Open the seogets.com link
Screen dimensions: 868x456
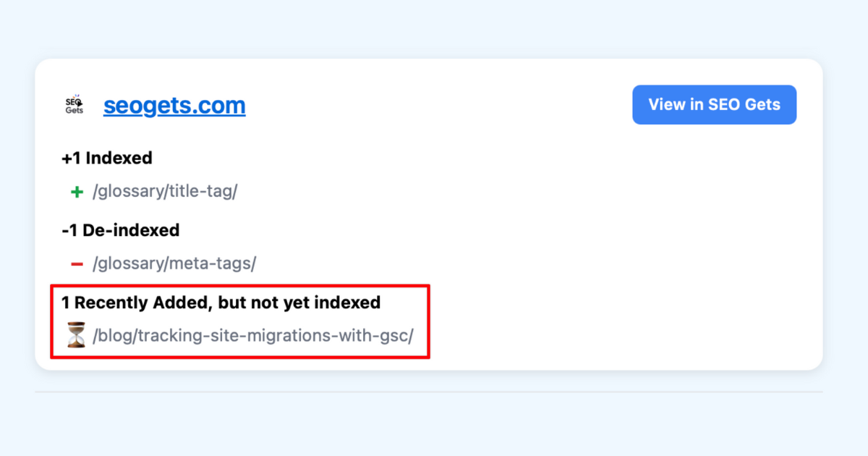pyautogui.click(x=174, y=105)
